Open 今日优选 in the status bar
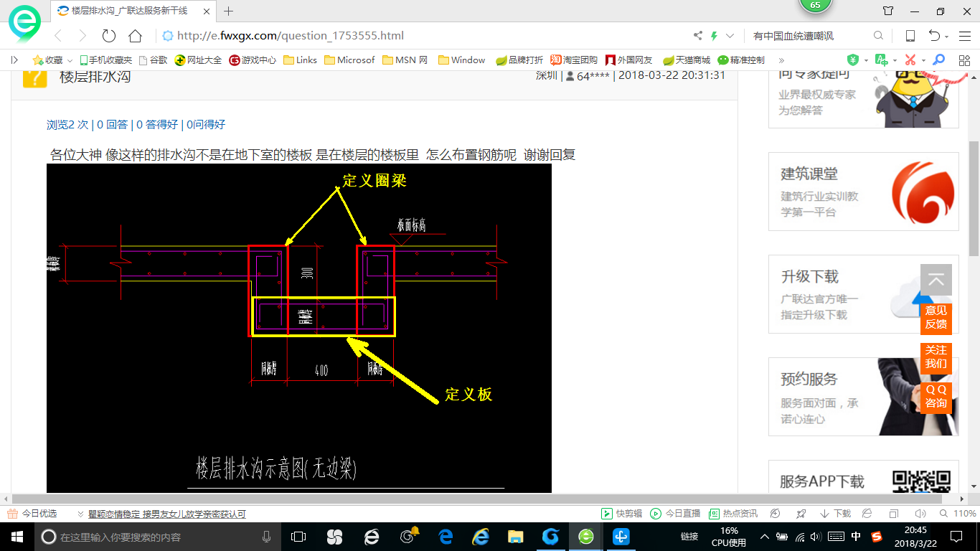This screenshot has width=980, height=551. (32, 514)
